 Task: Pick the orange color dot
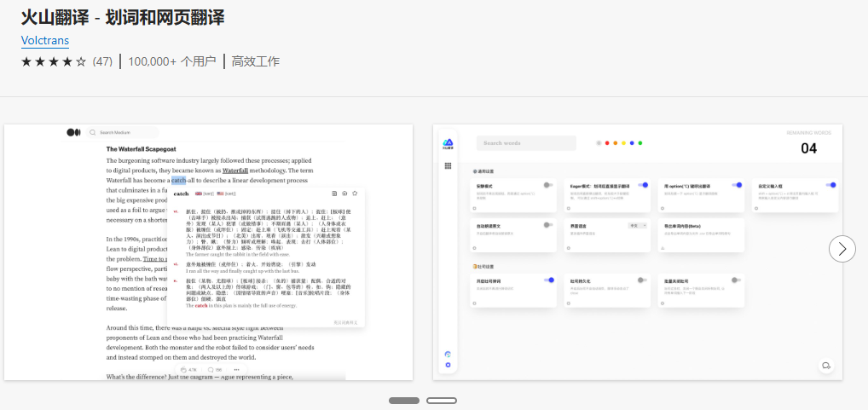(616, 143)
